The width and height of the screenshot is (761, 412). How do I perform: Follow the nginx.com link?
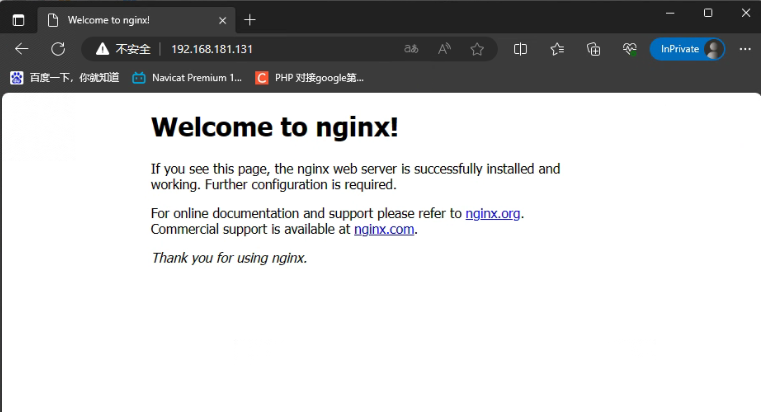click(x=384, y=229)
